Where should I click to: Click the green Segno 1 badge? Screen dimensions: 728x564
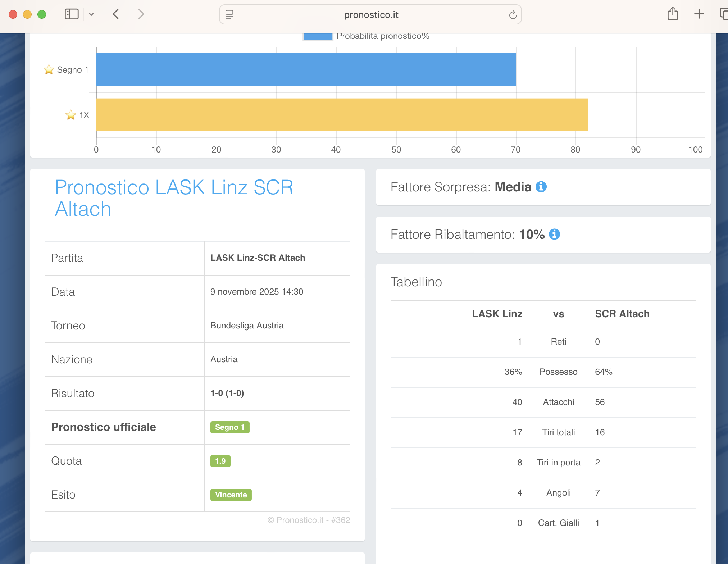(229, 427)
